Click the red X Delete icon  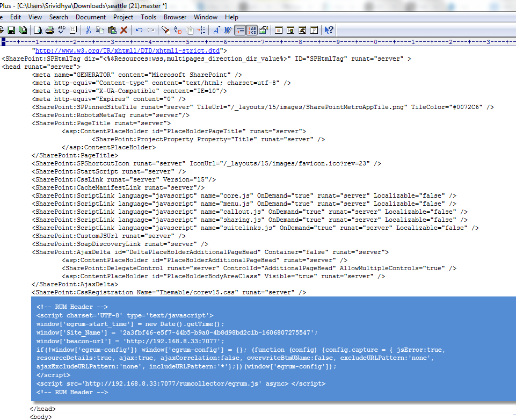coord(123,30)
